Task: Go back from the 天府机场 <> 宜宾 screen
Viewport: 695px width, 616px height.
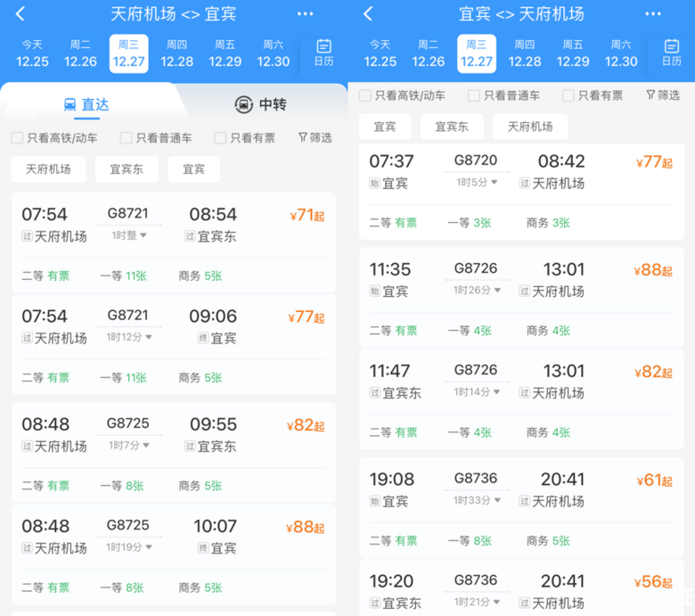Action: coord(20,14)
